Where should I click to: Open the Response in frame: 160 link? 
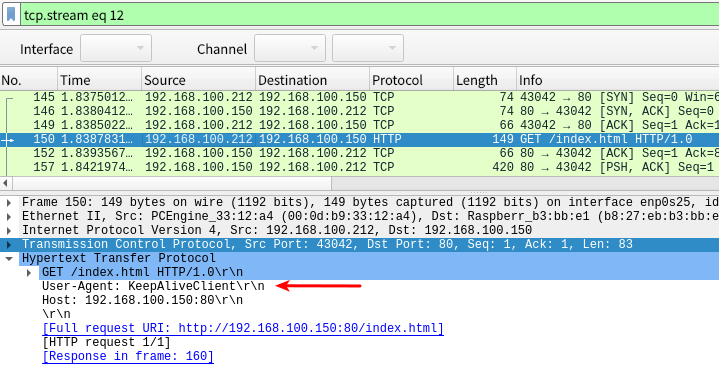click(x=128, y=356)
